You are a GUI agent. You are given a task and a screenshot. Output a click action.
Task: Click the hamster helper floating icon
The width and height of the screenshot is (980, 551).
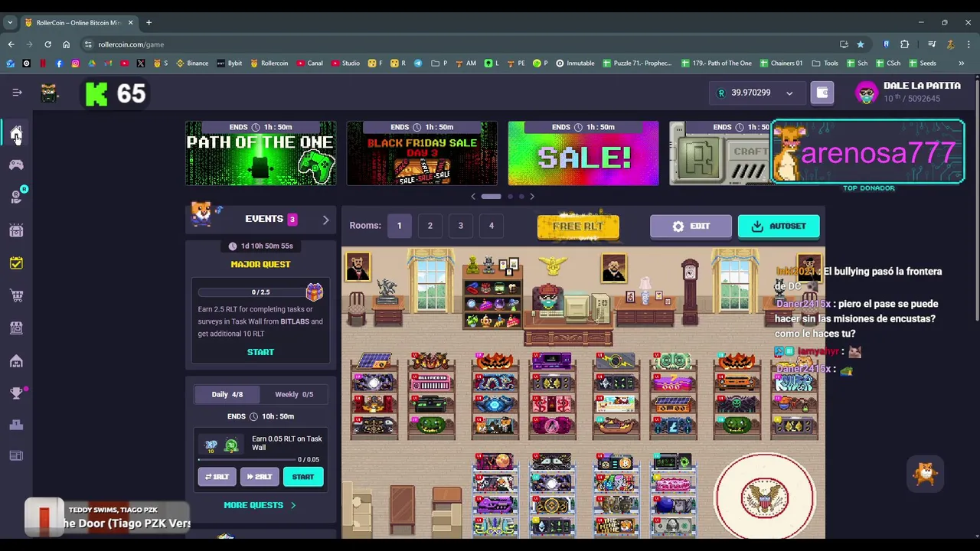926,474
